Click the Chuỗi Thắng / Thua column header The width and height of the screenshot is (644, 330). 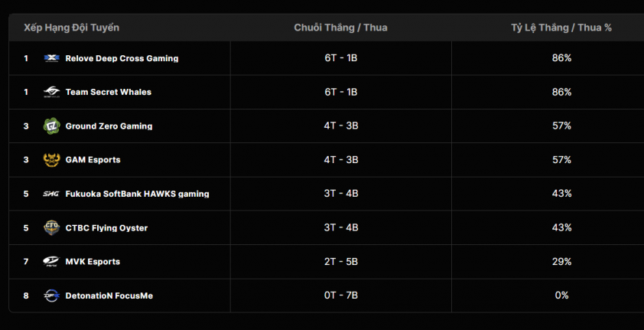pyautogui.click(x=340, y=28)
